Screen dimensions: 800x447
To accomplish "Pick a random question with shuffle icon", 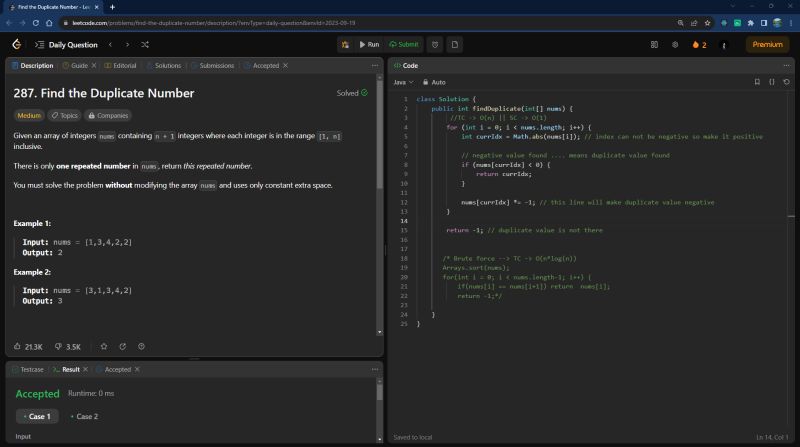I will pos(145,44).
